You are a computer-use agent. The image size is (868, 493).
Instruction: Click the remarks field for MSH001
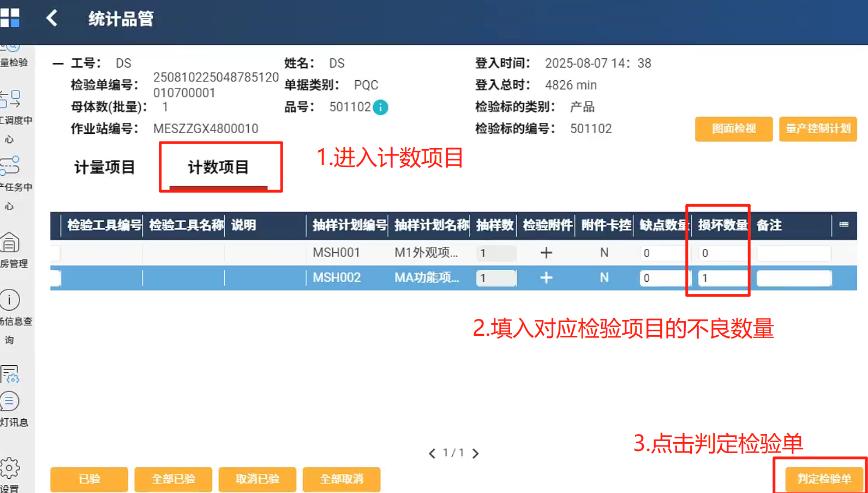[794, 253]
